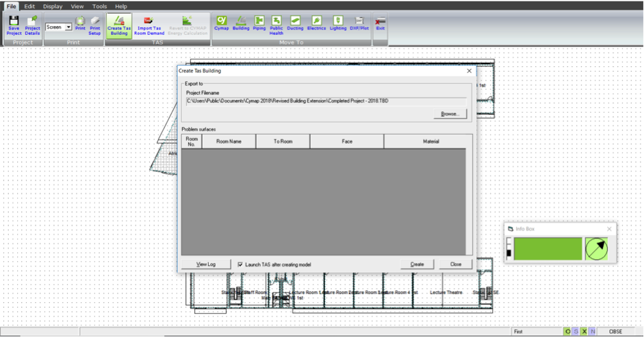This screenshot has width=644, height=337.
Task: Open the Edit menu
Action: [x=29, y=6]
